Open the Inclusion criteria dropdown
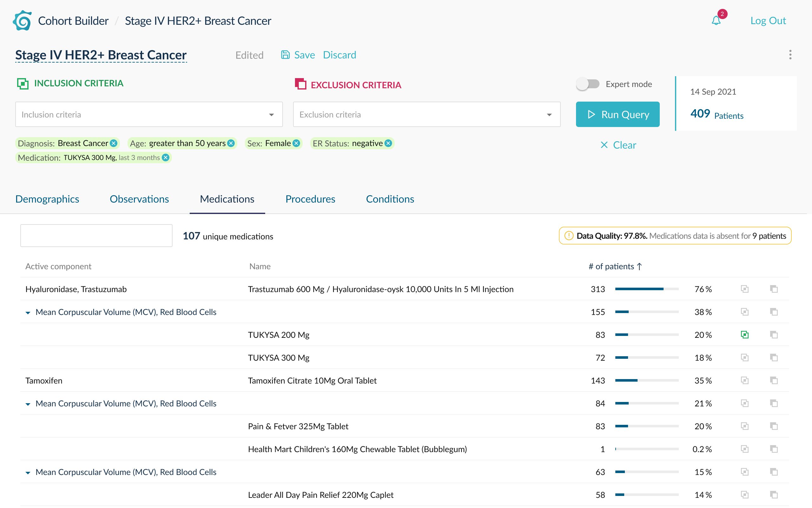 point(149,115)
